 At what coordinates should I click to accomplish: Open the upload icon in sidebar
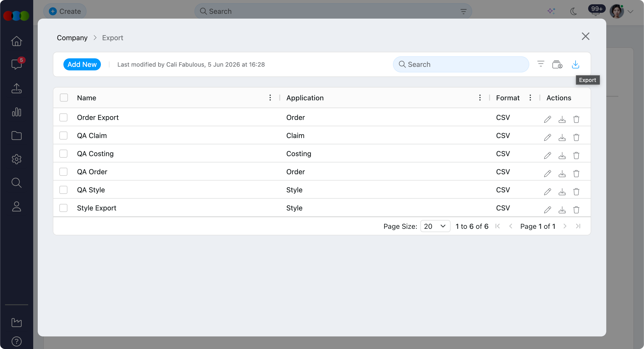17,88
